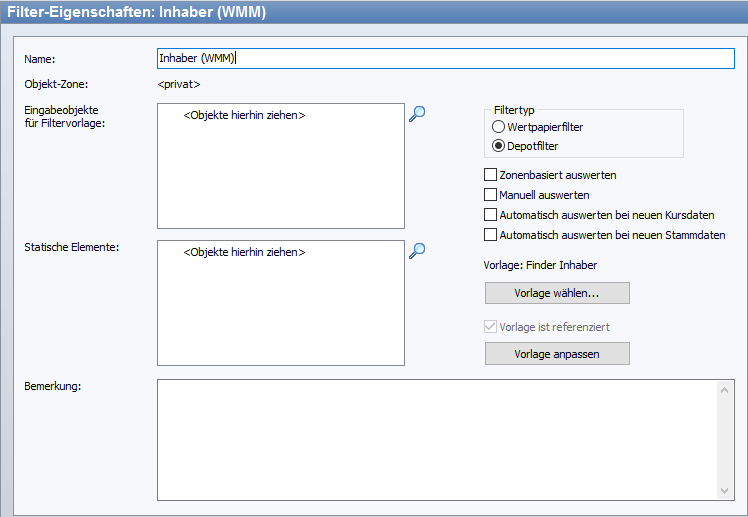Click the Statische Elemente drop box
This screenshot has height=517, width=748.
coord(281,302)
